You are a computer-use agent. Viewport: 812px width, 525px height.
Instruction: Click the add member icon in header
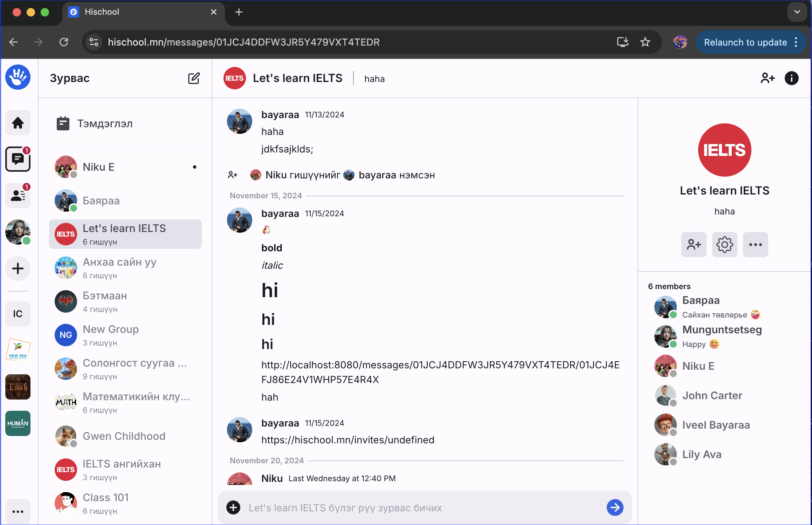[767, 78]
